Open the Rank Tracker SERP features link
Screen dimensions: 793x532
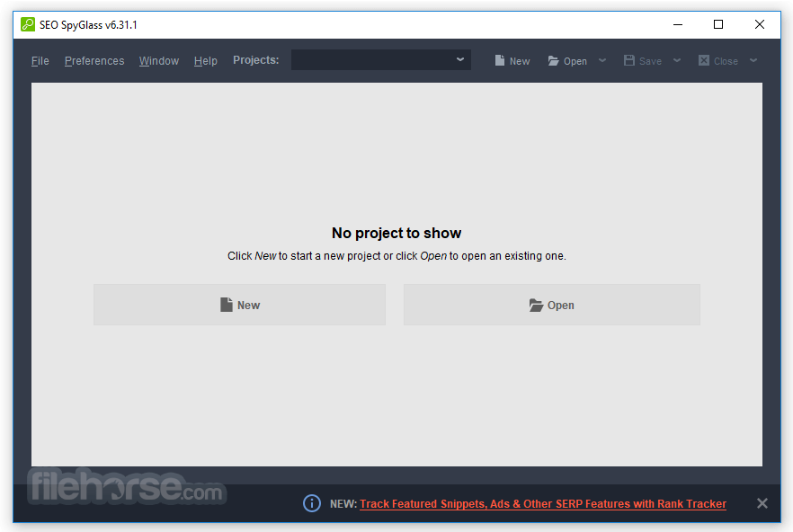click(543, 503)
